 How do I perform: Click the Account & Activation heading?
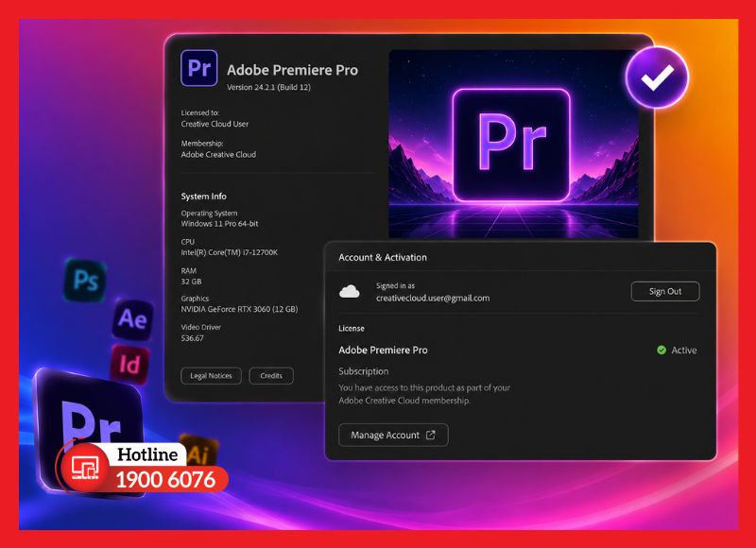click(383, 257)
